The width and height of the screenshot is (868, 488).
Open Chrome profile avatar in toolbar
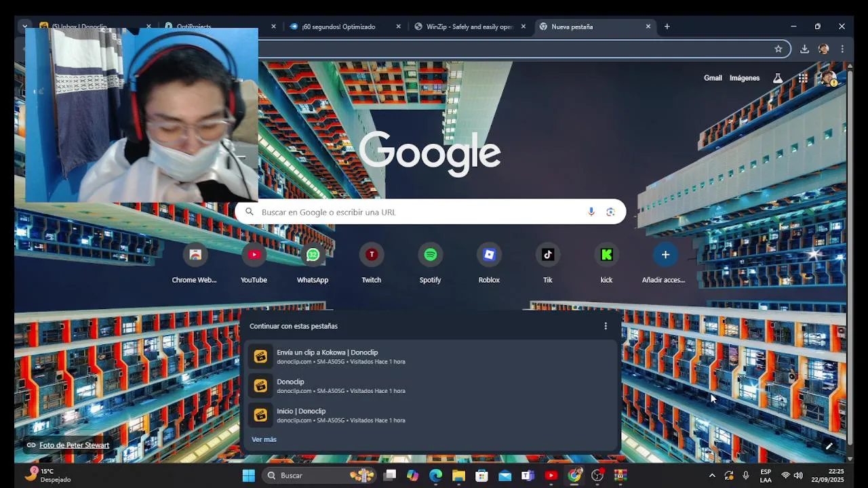(823, 49)
